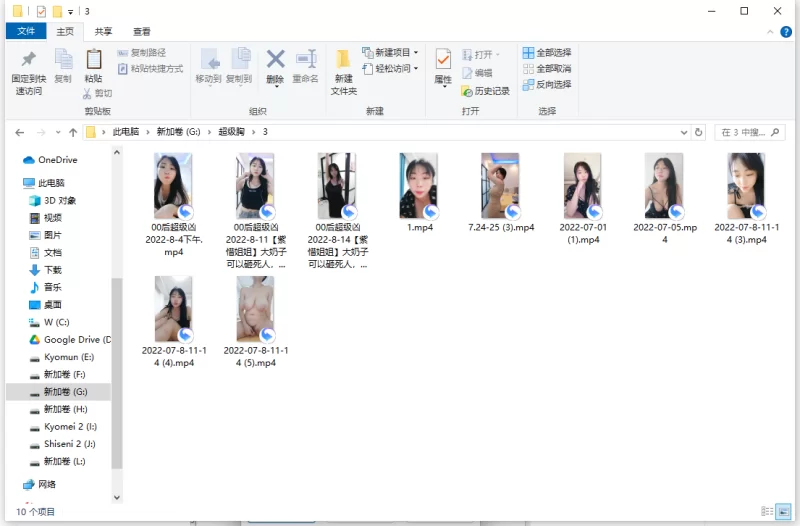This screenshot has height=526, width=800.
Task: Click Invert selection (反向选择)
Action: 547,84
